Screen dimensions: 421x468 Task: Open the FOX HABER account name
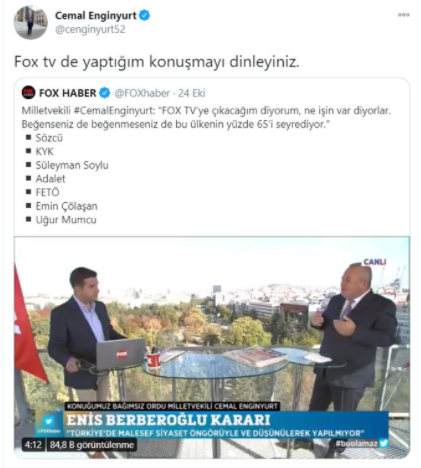[x=68, y=93]
